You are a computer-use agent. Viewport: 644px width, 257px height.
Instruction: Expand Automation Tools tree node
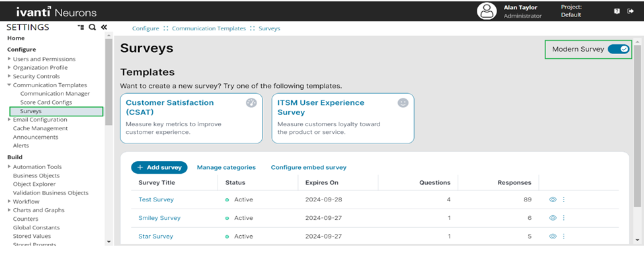(x=9, y=166)
